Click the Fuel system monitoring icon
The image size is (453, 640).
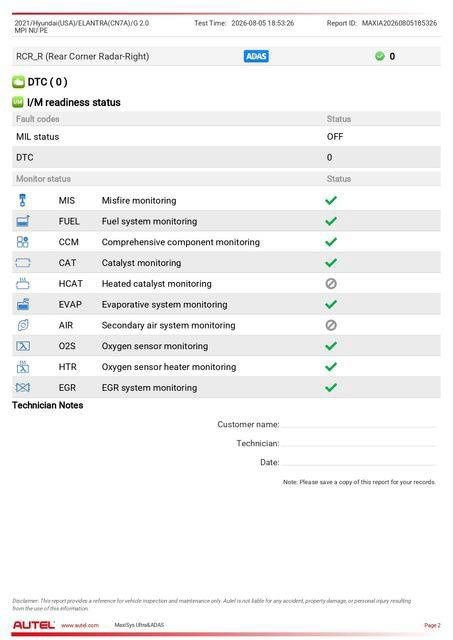click(23, 221)
